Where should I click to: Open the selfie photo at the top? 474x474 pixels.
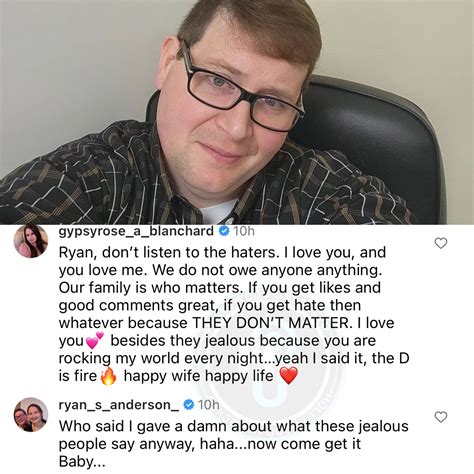pyautogui.click(x=237, y=112)
